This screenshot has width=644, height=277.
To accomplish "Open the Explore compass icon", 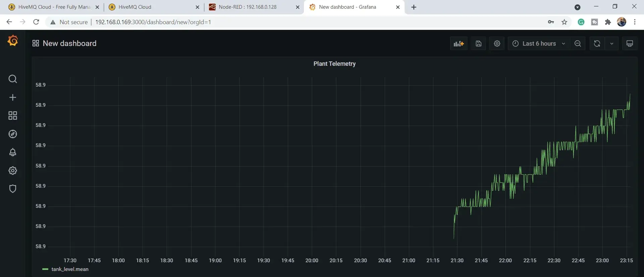I will pos(13,134).
